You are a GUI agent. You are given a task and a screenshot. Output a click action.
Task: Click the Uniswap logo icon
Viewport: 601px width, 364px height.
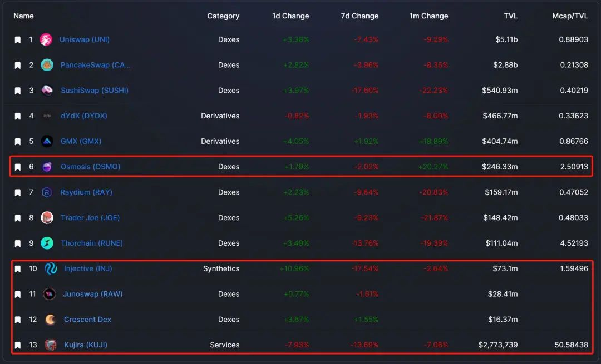[x=46, y=39]
